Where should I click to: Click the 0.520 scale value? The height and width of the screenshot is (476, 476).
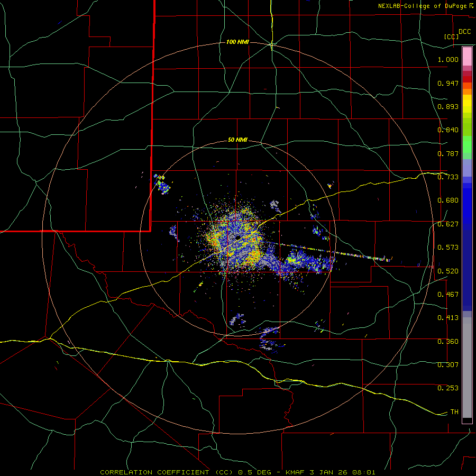tap(448, 271)
